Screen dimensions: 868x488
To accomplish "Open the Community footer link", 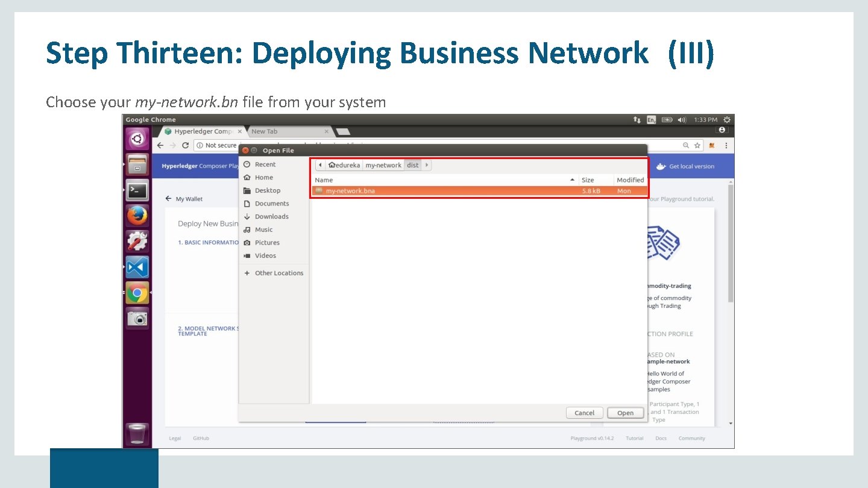I will 691,439.
